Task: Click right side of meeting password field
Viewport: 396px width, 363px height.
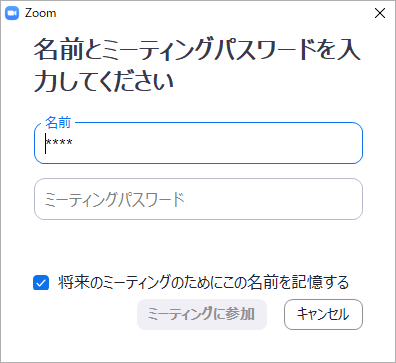Action: click(333, 199)
